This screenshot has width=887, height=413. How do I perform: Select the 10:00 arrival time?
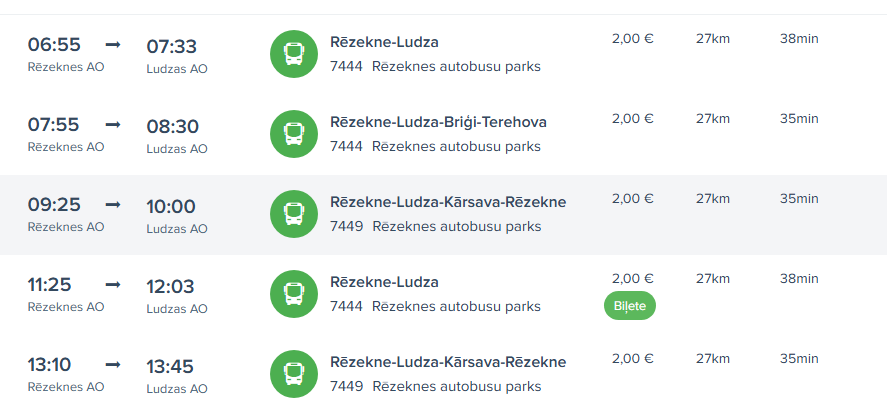172,207
